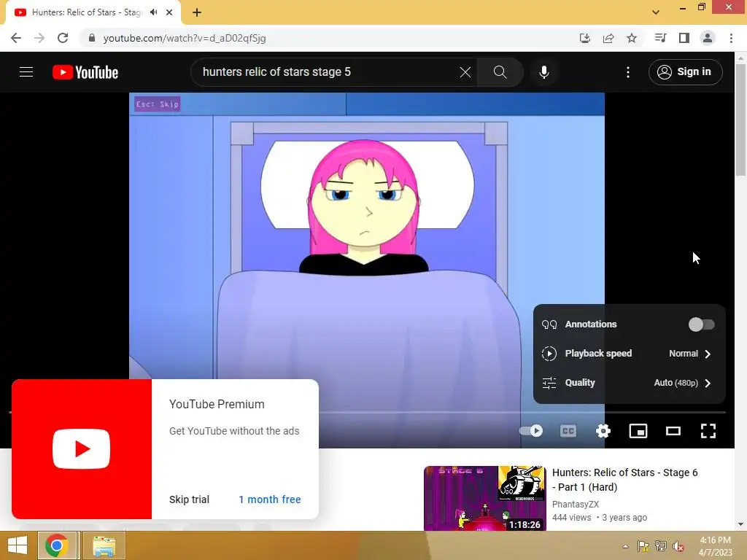The height and width of the screenshot is (560, 747).
Task: Expand Playback speed Normal chevron
Action: click(708, 354)
